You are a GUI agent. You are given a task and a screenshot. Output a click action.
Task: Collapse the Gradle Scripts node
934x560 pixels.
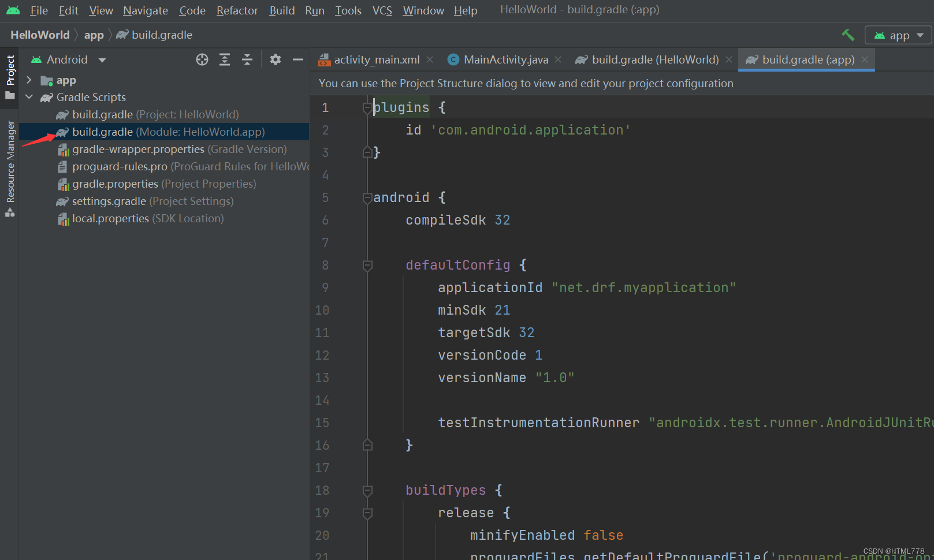click(x=29, y=97)
